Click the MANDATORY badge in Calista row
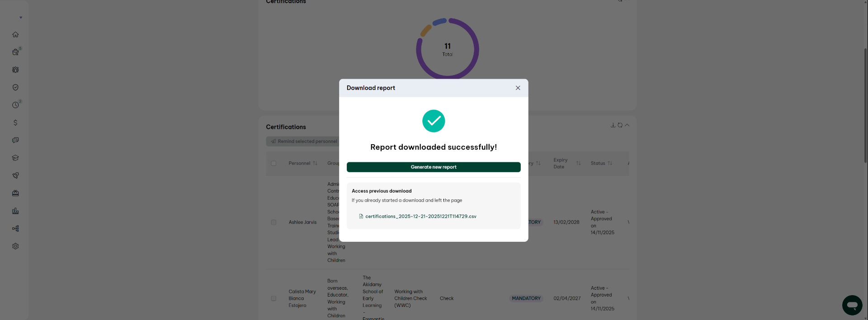Image resolution: width=868 pixels, height=320 pixels. (x=526, y=298)
